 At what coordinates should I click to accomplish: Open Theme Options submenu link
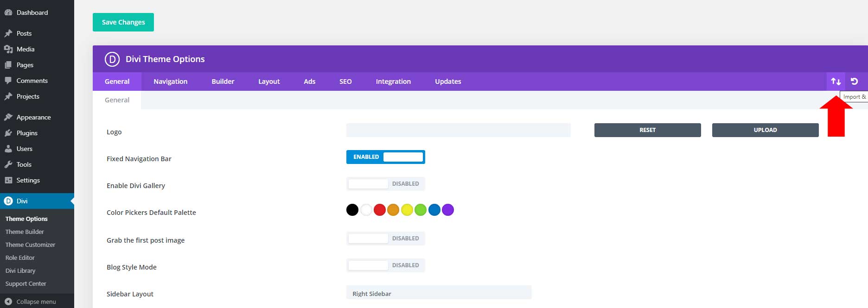[26, 219]
